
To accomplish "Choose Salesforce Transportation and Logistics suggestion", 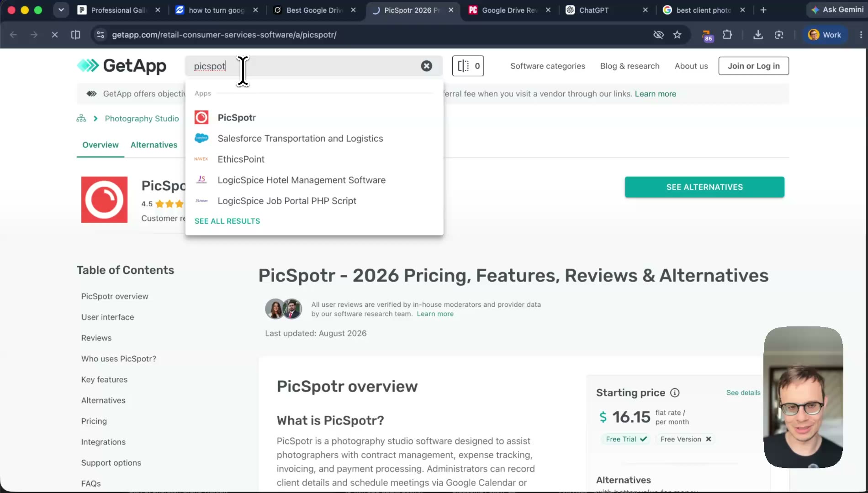I will (300, 138).
